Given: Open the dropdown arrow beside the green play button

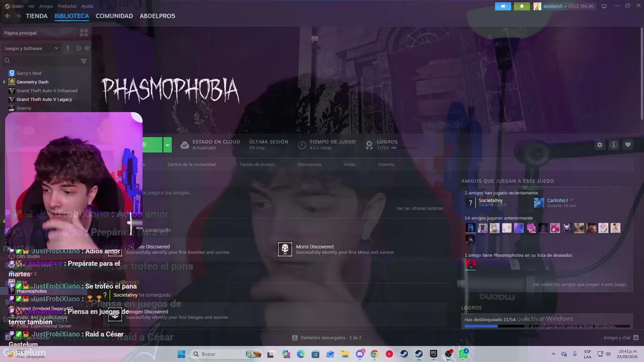Looking at the screenshot, I should point(168,145).
